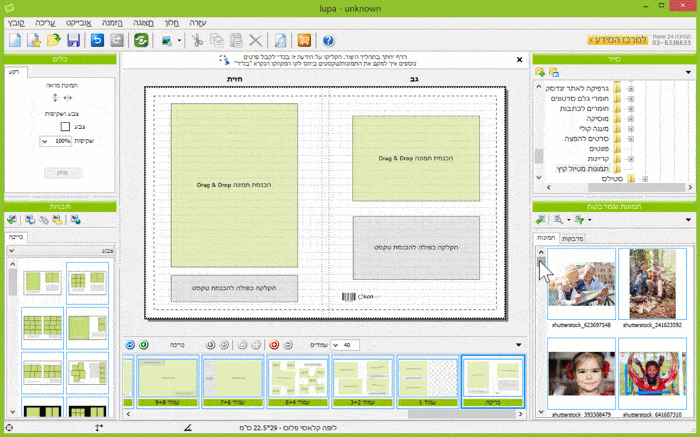Click the orange shopping cart order icon

coord(303,41)
